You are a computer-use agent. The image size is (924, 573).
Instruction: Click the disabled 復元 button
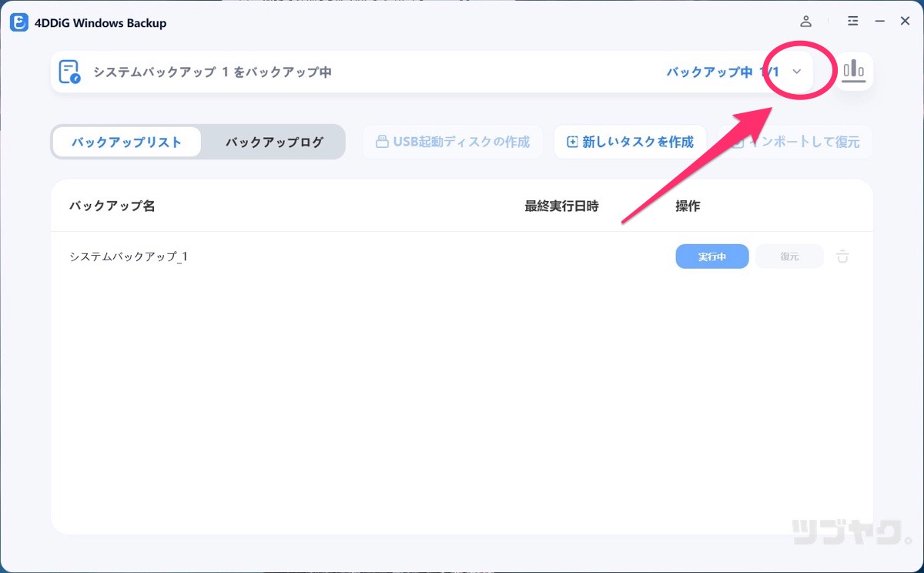pos(788,256)
